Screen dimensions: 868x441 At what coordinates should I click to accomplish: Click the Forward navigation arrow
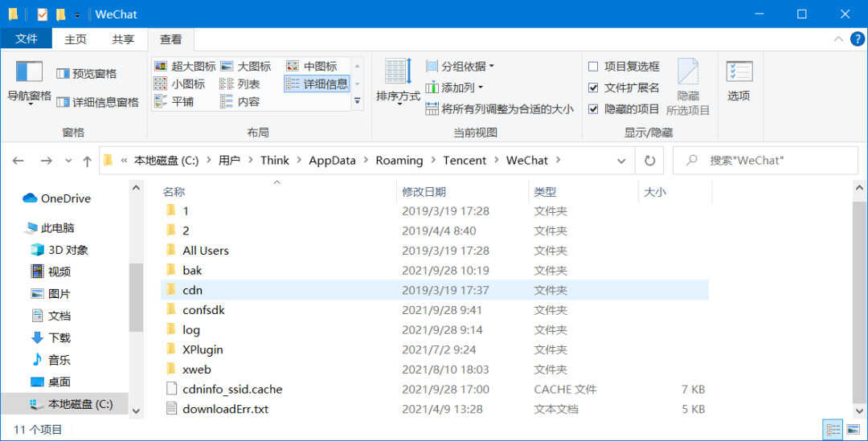coord(47,161)
